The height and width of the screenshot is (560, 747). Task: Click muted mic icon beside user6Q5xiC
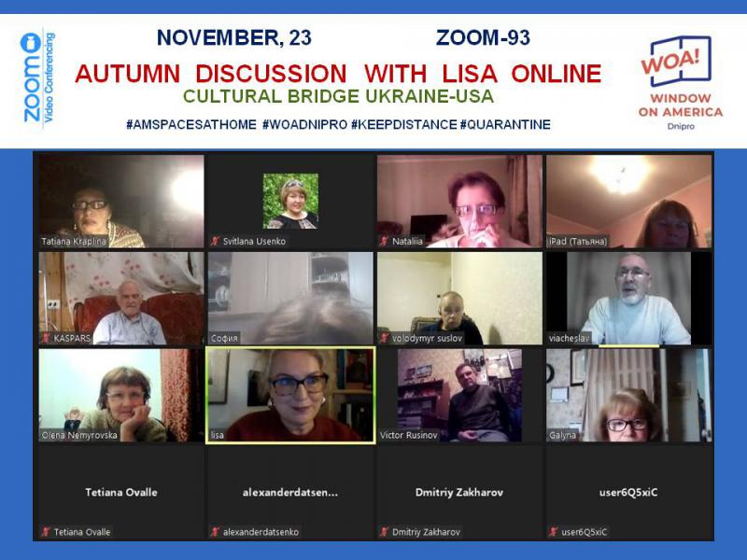tap(554, 532)
